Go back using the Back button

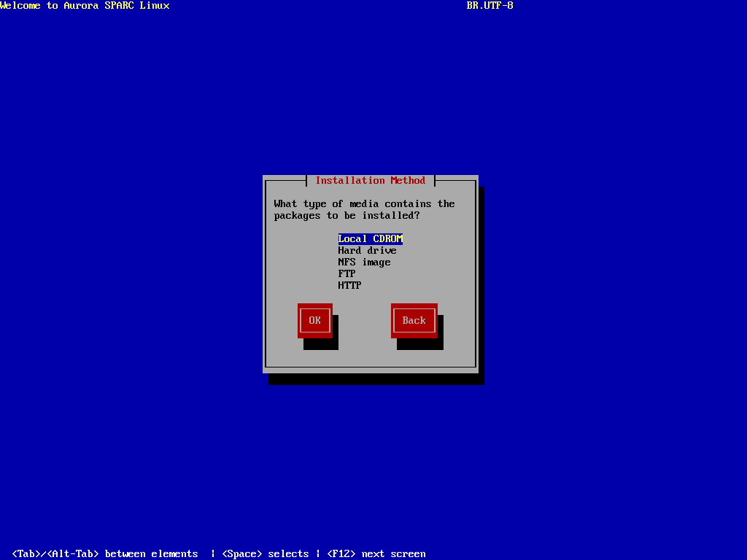pyautogui.click(x=414, y=321)
